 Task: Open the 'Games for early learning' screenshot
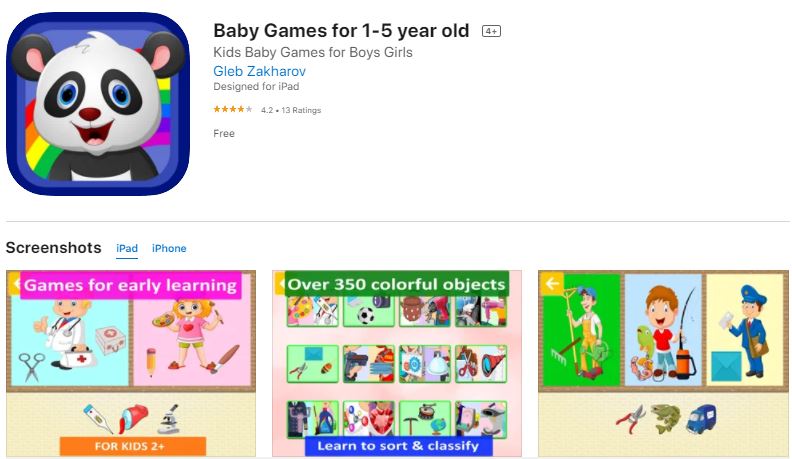131,363
